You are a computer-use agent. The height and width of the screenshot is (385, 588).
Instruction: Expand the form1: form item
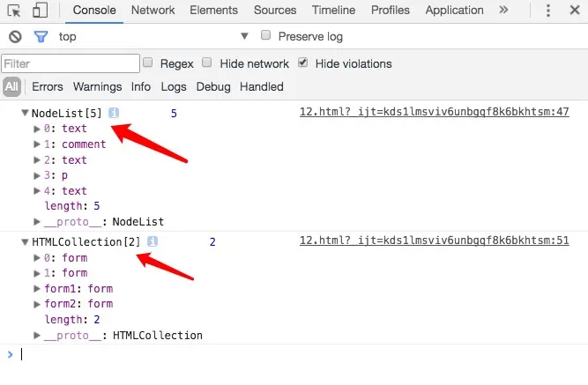click(37, 289)
